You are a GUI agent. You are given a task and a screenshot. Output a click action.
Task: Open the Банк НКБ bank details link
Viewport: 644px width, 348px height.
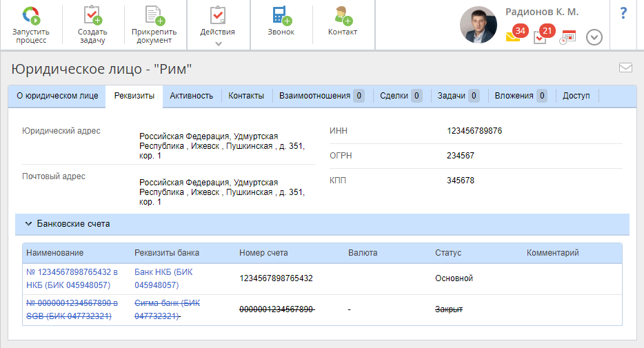pos(163,278)
